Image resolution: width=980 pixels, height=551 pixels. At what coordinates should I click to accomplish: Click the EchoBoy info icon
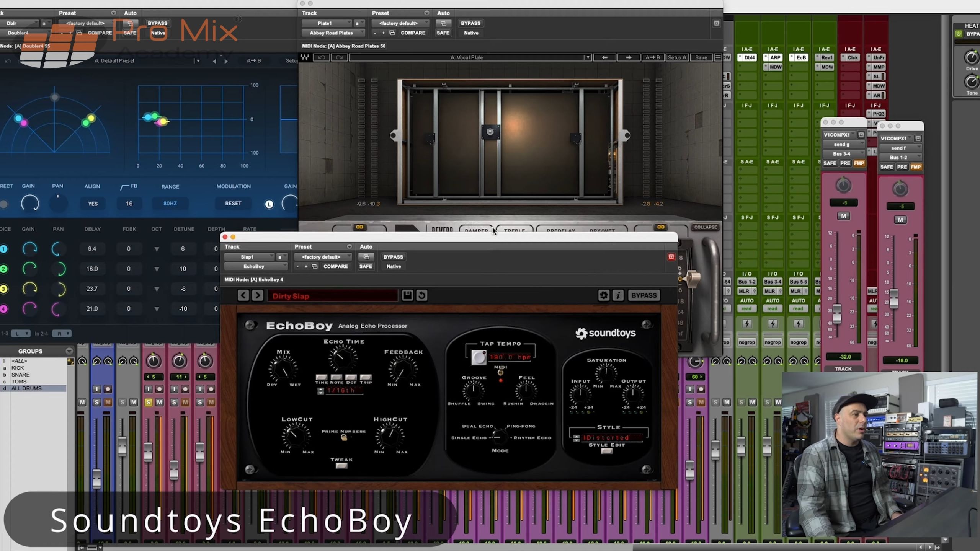point(618,295)
